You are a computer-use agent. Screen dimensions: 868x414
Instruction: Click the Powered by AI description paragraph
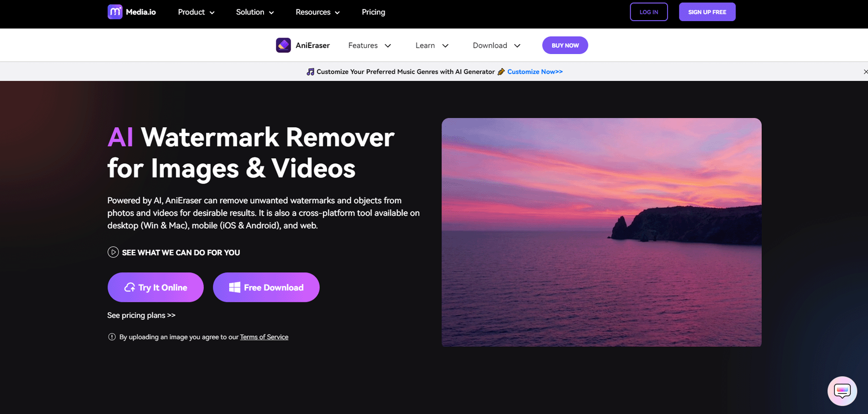click(x=264, y=213)
